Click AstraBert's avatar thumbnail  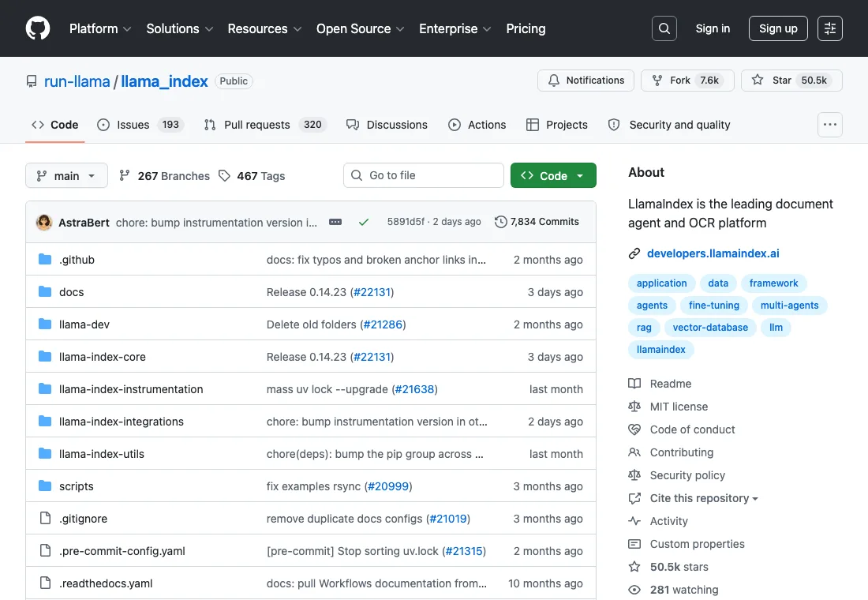(44, 222)
